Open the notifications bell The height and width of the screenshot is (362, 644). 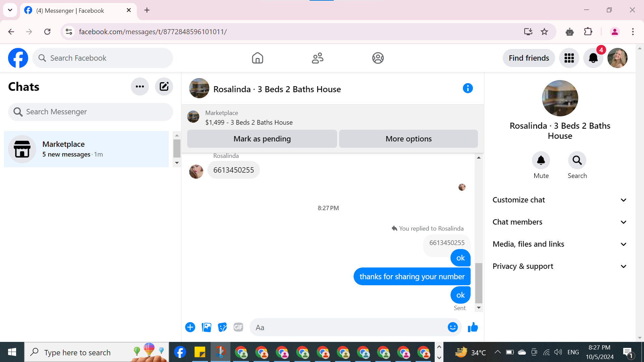pos(593,58)
